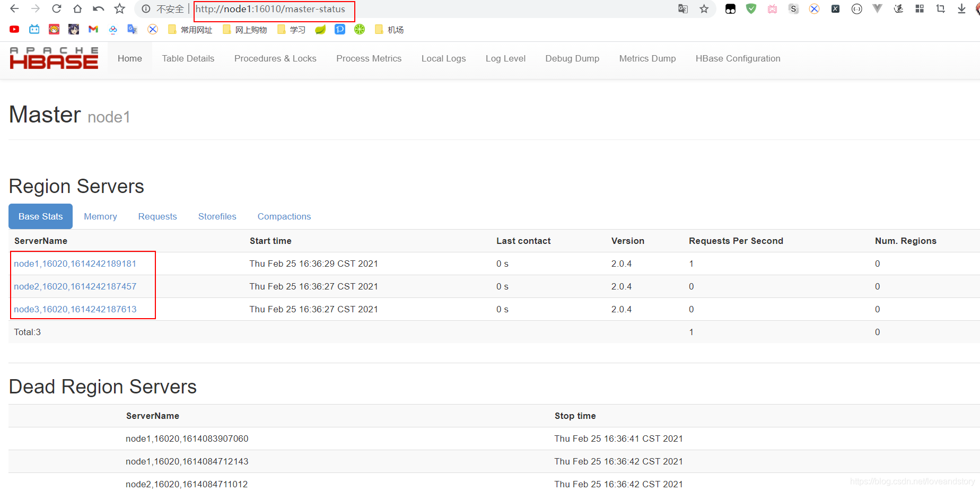The height and width of the screenshot is (491, 980).
Task: Open the 常用网址 bookmark folder
Action: click(x=190, y=30)
